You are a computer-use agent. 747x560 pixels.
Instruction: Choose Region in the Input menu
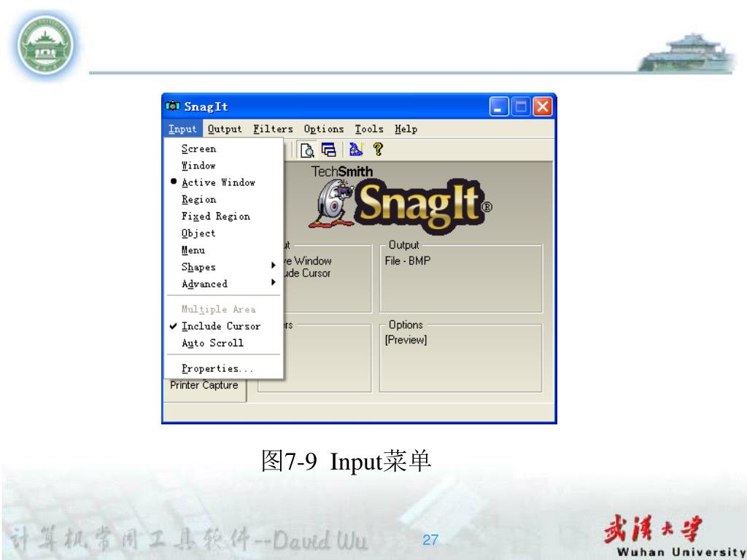pos(224,200)
